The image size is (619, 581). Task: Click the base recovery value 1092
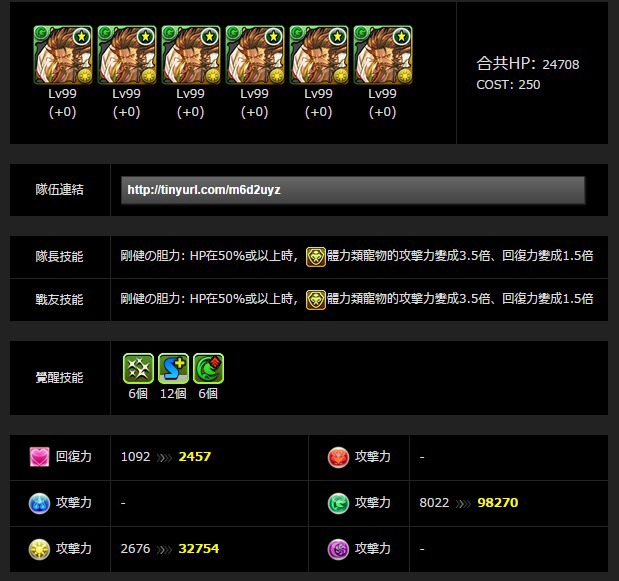coord(135,457)
